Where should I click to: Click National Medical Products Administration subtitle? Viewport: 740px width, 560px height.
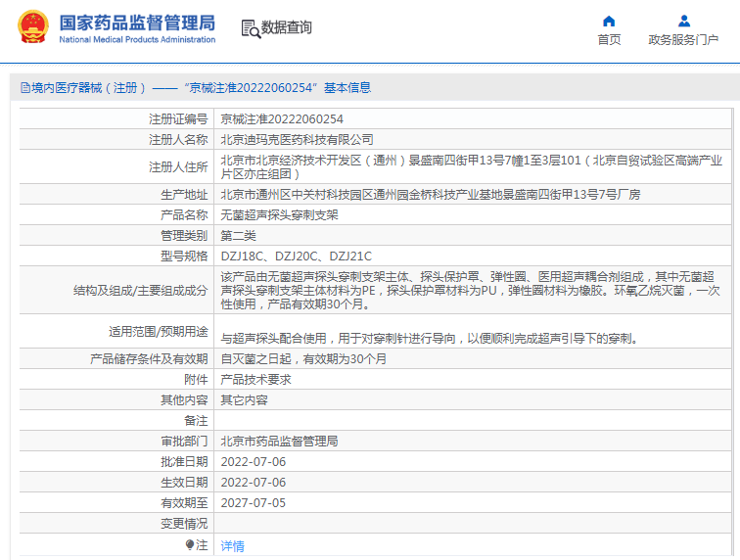click(137, 40)
